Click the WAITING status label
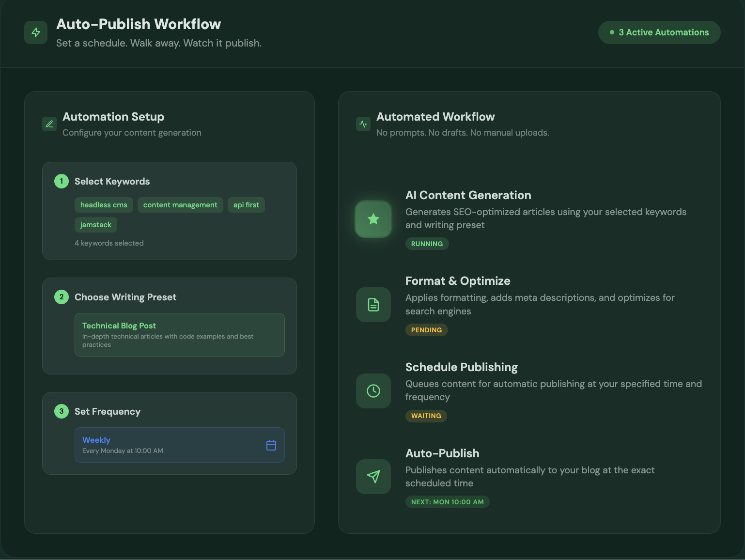 pos(426,416)
